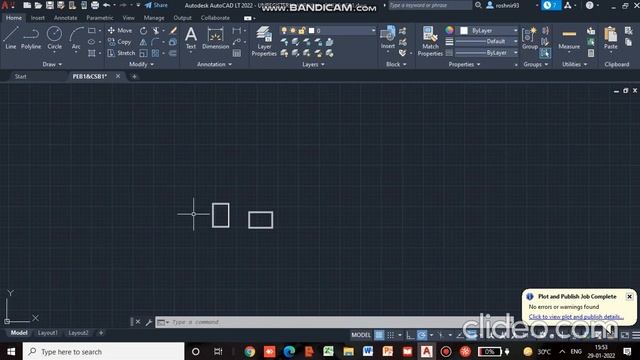Image resolution: width=640 pixels, height=360 pixels.
Task: Open the View ribbon tab
Action: [x=129, y=18]
